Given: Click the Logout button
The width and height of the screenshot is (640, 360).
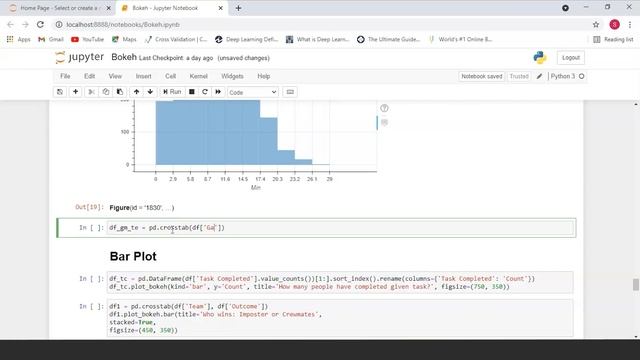Looking at the screenshot, I should tap(571, 58).
